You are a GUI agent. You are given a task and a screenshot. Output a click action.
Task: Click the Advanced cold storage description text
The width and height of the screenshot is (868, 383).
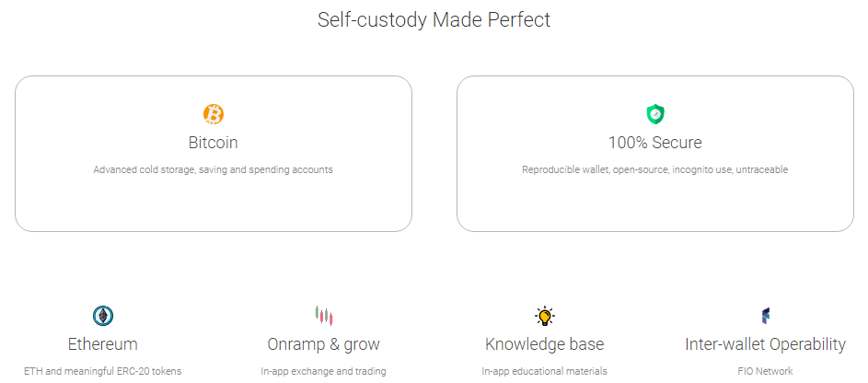[214, 169]
